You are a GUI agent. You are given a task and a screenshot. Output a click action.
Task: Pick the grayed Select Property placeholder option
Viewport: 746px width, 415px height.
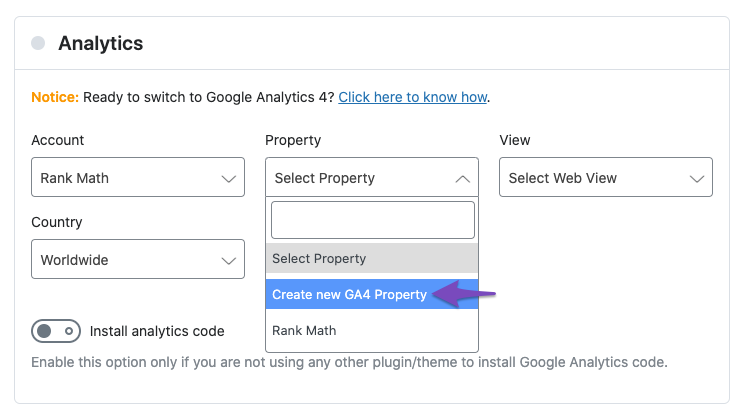coord(372,258)
